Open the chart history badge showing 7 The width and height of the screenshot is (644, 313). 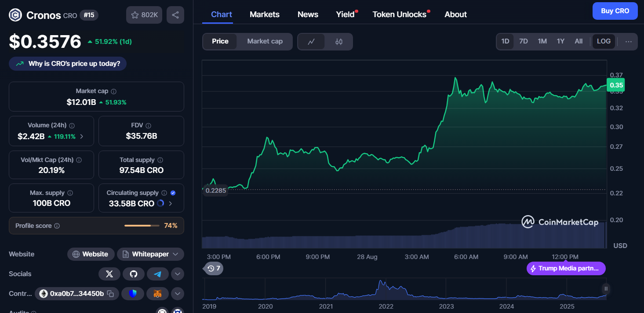coord(214,268)
